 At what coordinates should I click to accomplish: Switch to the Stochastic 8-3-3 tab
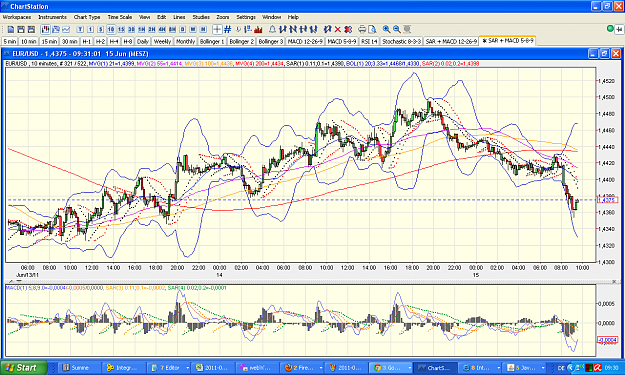[x=401, y=41]
